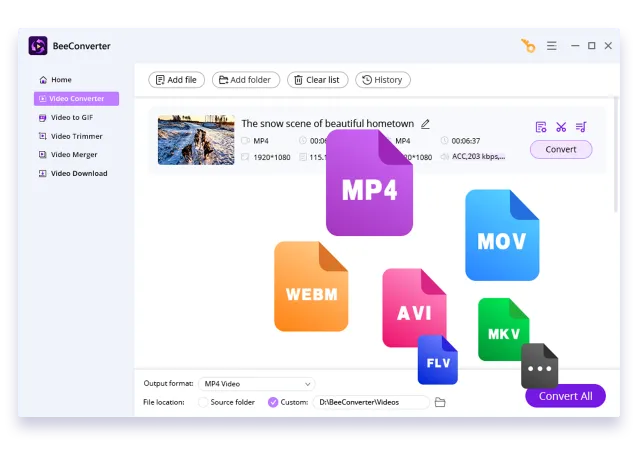Viewport: 640px width, 466px height.
Task: Click the green MKV format icon
Action: [504, 329]
